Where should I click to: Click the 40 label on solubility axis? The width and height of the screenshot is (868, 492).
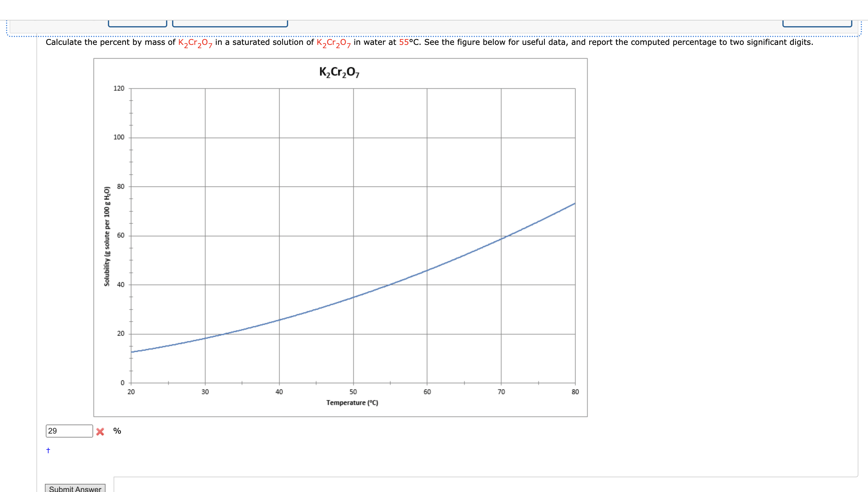[x=120, y=285]
